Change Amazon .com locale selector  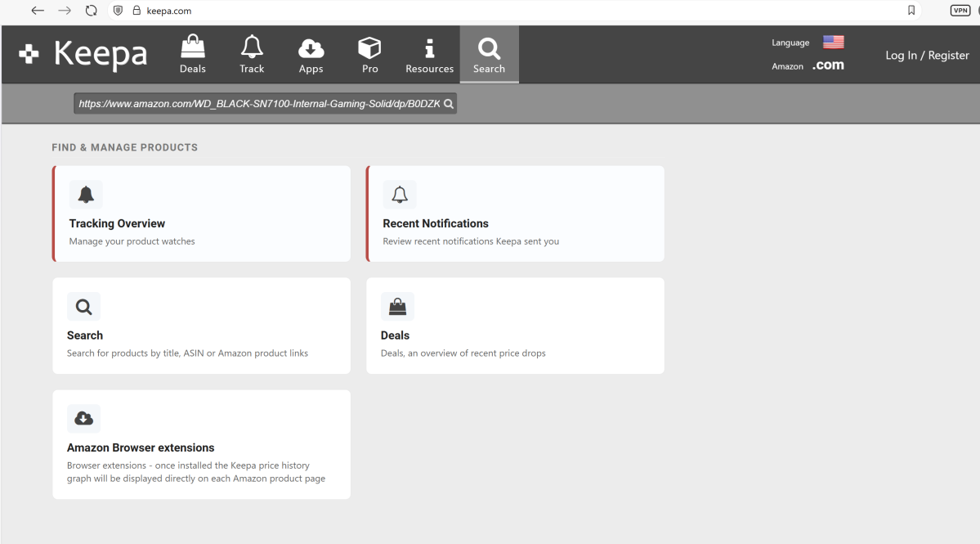point(827,66)
